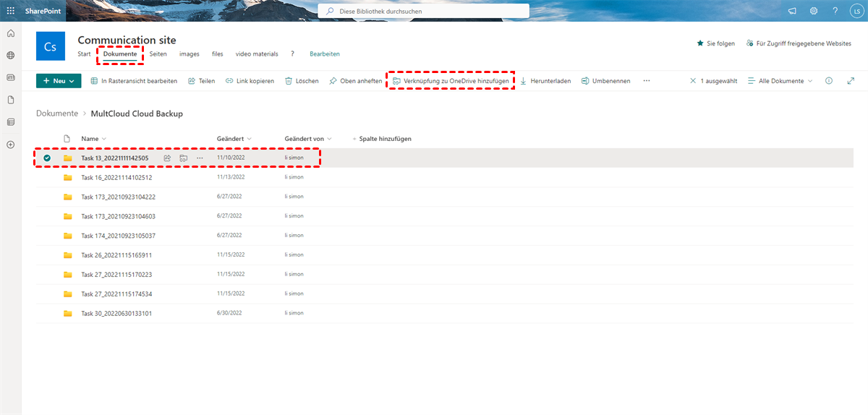Open the app launcher waffle icon
Screen dimensions: 868x415
(10, 11)
